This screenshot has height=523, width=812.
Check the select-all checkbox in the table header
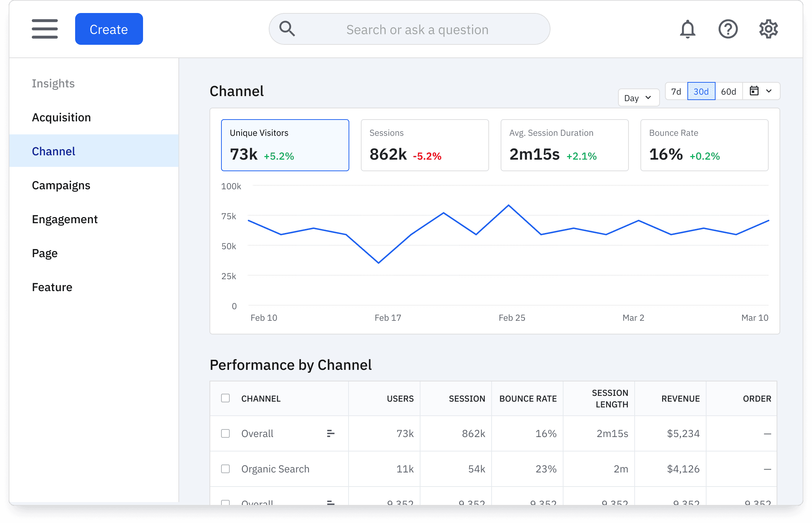pos(225,398)
